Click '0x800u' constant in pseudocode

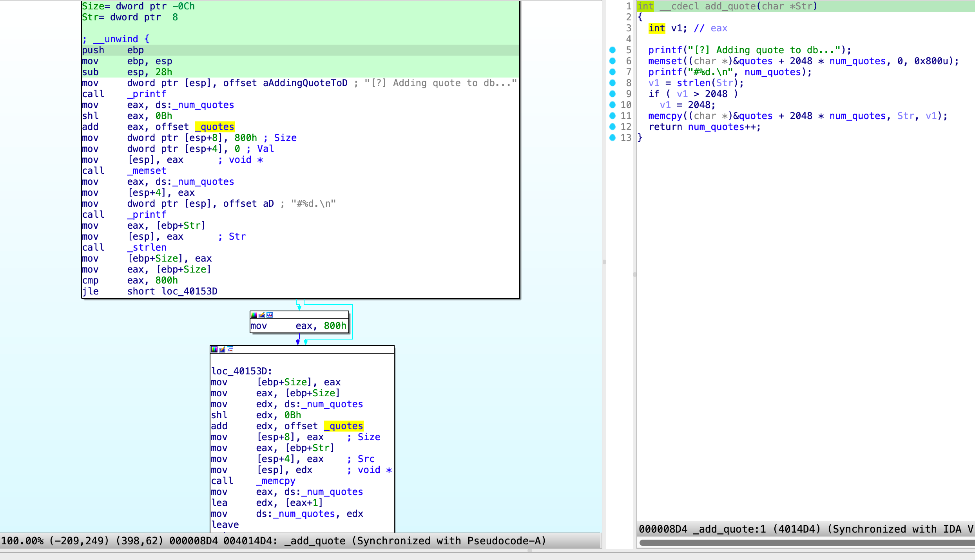(931, 61)
